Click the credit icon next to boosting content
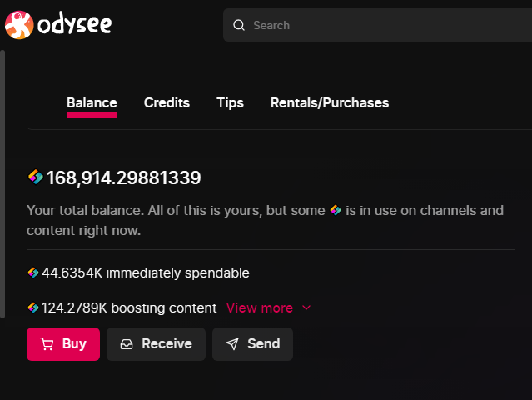This screenshot has height=400, width=532. pyautogui.click(x=33, y=307)
